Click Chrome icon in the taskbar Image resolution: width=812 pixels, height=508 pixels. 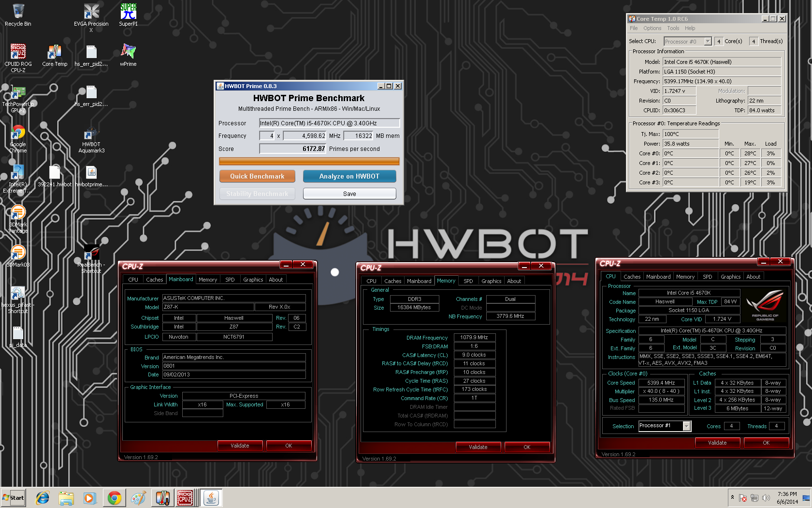[114, 498]
